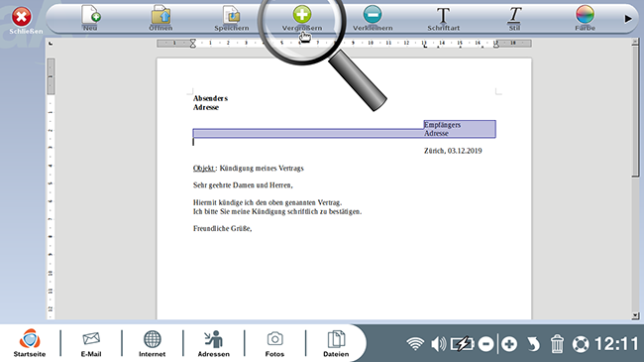Click the battery charging icon
The height and width of the screenshot is (362, 644).
click(x=462, y=343)
